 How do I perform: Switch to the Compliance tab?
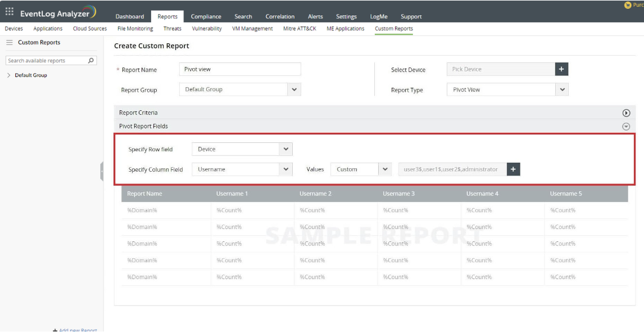[206, 16]
